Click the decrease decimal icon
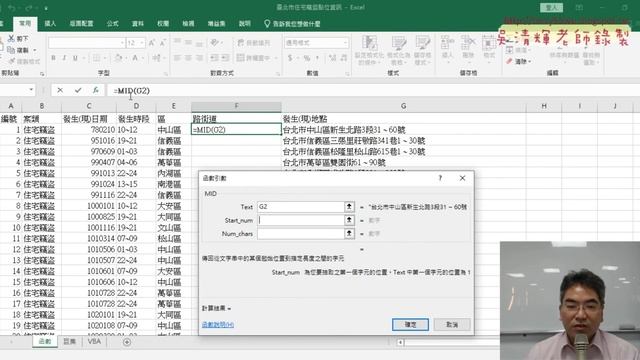The height and width of the screenshot is (360, 640). pos(343,58)
